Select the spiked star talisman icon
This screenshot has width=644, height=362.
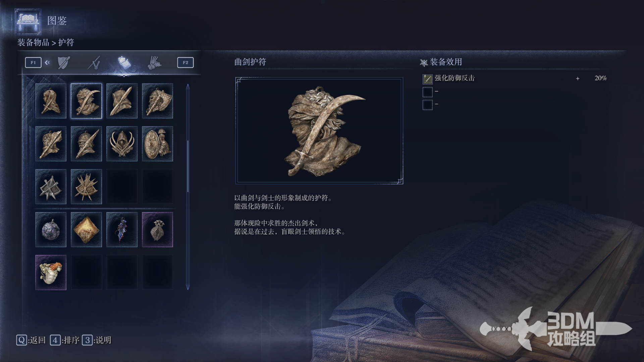click(x=51, y=187)
